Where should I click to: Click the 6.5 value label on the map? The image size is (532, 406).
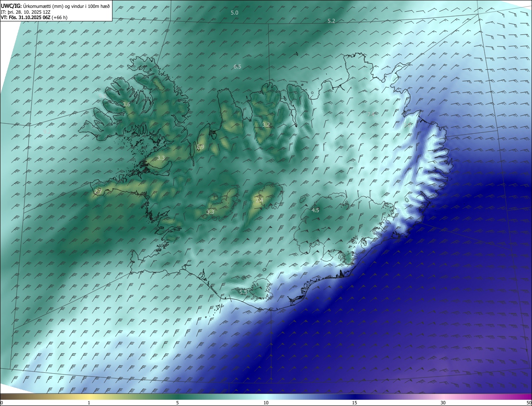point(237,66)
